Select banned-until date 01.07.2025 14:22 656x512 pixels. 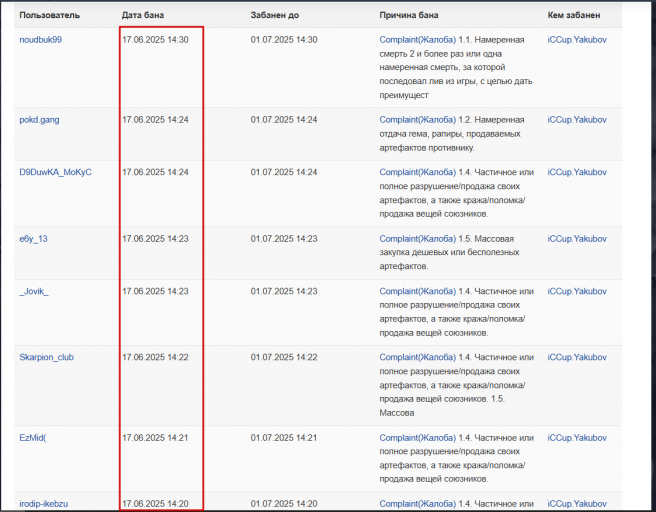coord(284,357)
